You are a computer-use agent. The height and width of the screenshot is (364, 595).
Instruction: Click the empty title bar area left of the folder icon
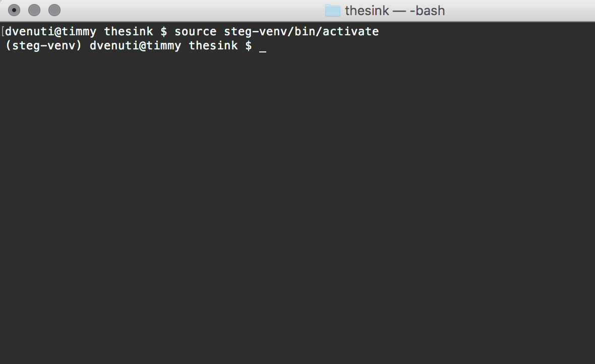[x=190, y=10]
